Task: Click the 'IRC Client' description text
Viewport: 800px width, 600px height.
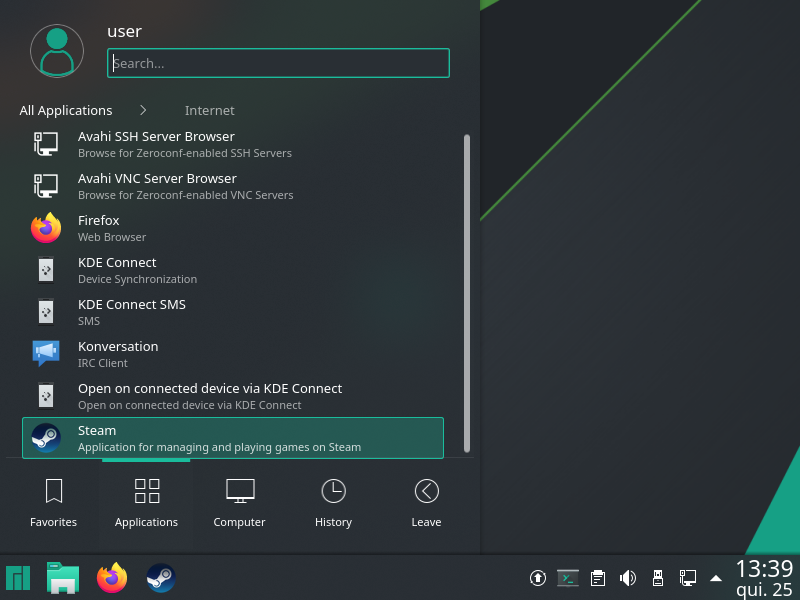Action: 103,363
